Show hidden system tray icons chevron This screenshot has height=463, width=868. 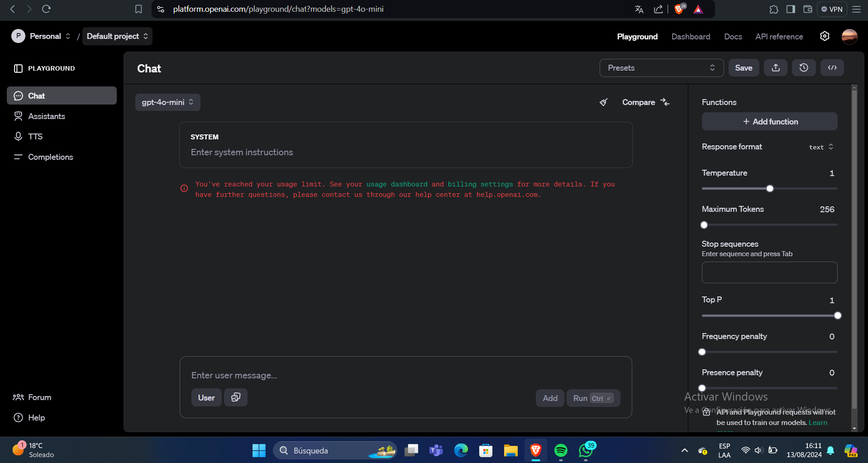pos(685,450)
